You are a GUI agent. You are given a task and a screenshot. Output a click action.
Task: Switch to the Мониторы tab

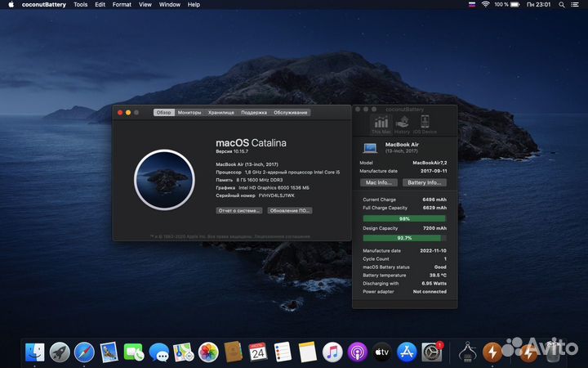189,112
